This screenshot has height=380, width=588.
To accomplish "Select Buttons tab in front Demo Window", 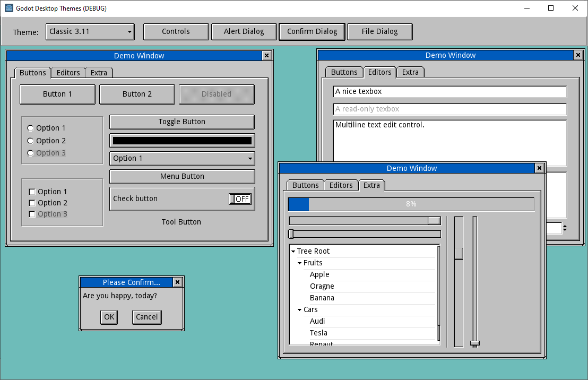I will click(x=305, y=185).
